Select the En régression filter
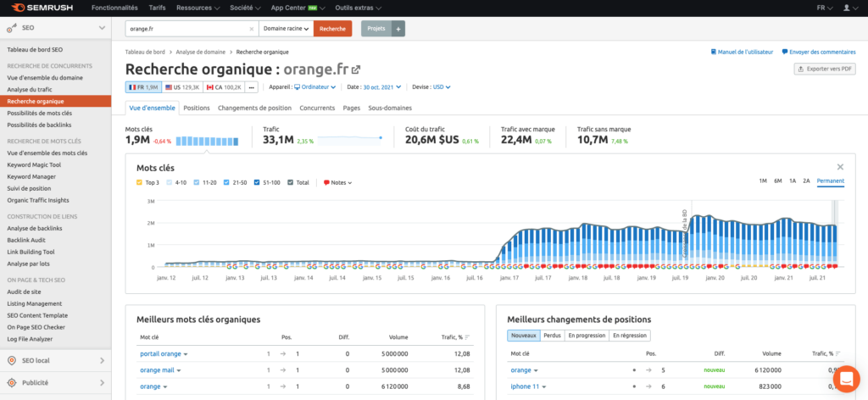 (630, 336)
